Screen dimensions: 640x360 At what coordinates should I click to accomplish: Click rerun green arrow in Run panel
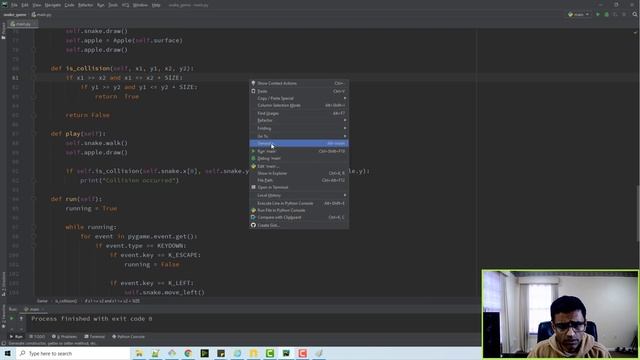click(12, 318)
